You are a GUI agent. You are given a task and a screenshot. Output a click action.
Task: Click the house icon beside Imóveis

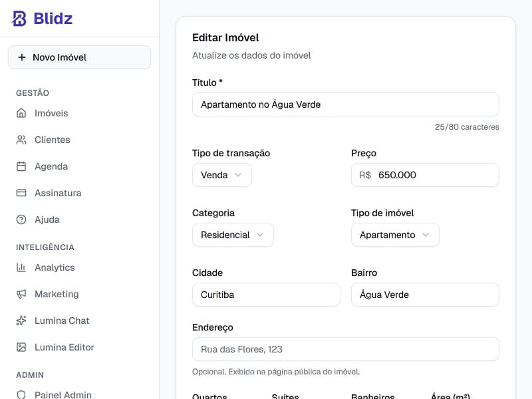click(x=21, y=113)
